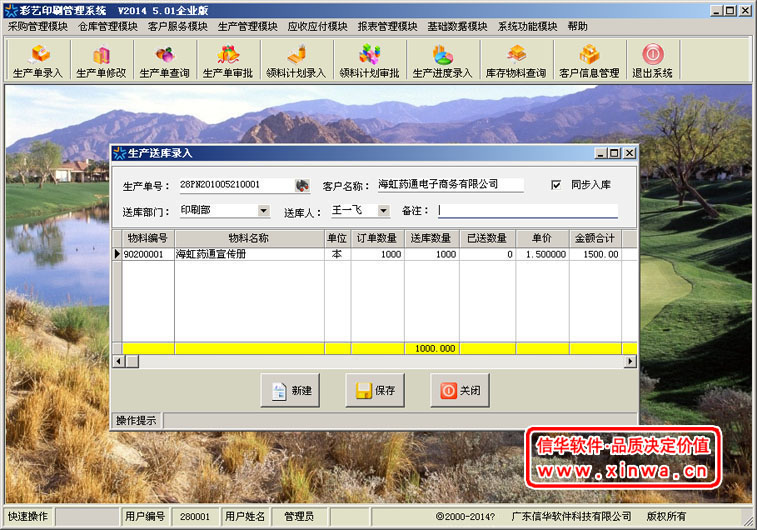The height and width of the screenshot is (530, 757).
Task: Open 客户信息管理 toolbar icon
Action: coord(589,60)
